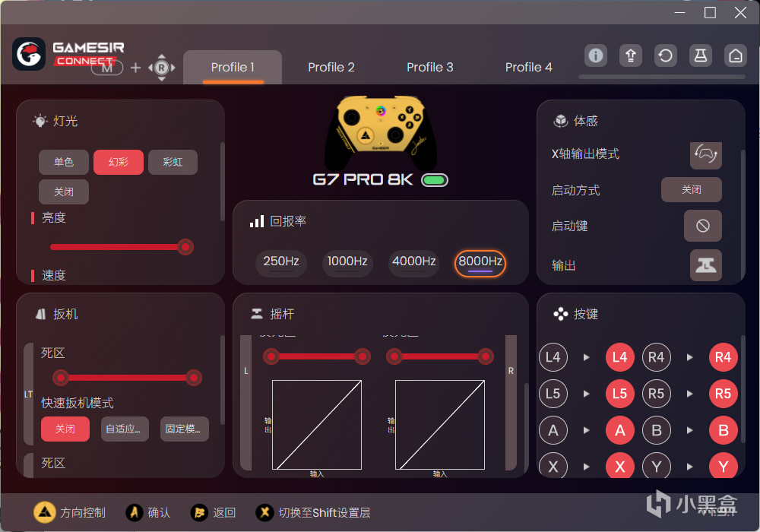Open the info icon in top toolbar
Screen dimensions: 760x532
pos(595,55)
